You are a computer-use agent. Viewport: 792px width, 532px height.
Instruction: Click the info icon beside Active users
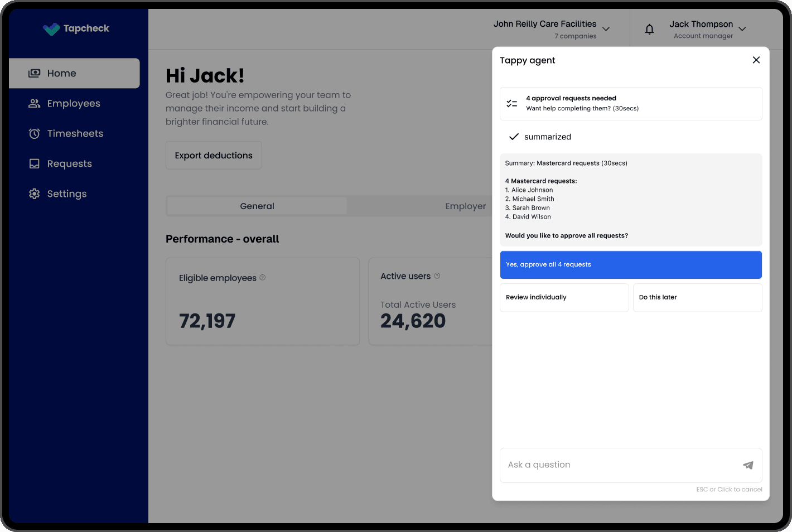[437, 276]
